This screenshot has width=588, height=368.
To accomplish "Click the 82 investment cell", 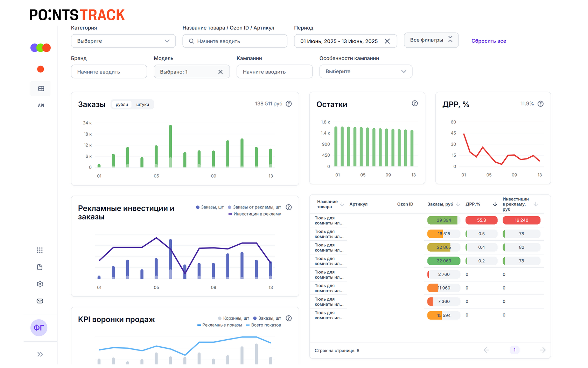I will (x=521, y=247).
